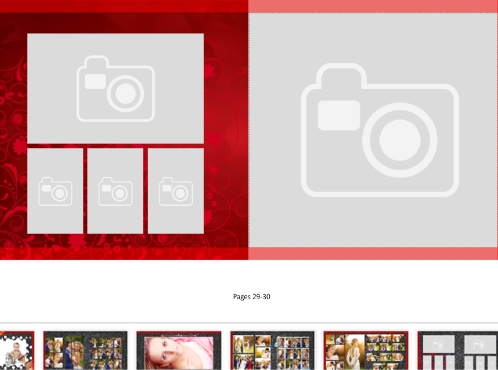The image size is (498, 370).
Task: Select the middle small portrait photo placeholder
Action: point(115,191)
